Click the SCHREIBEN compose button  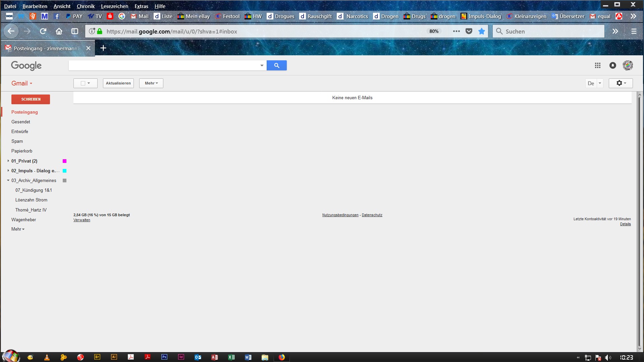(31, 99)
